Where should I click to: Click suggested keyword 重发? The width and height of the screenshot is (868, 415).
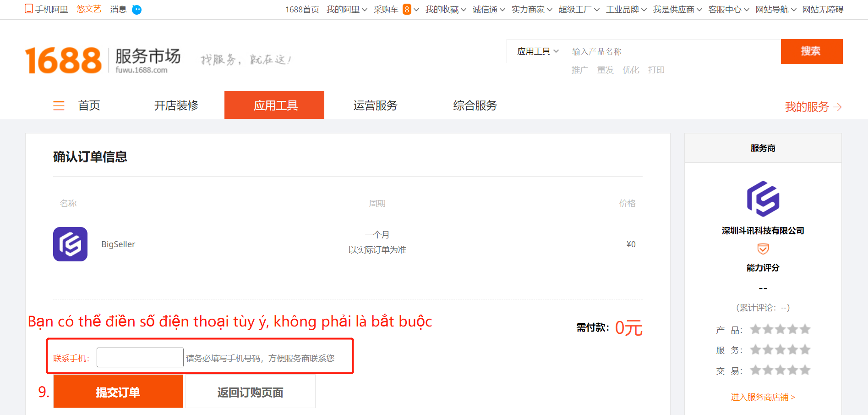coord(605,70)
